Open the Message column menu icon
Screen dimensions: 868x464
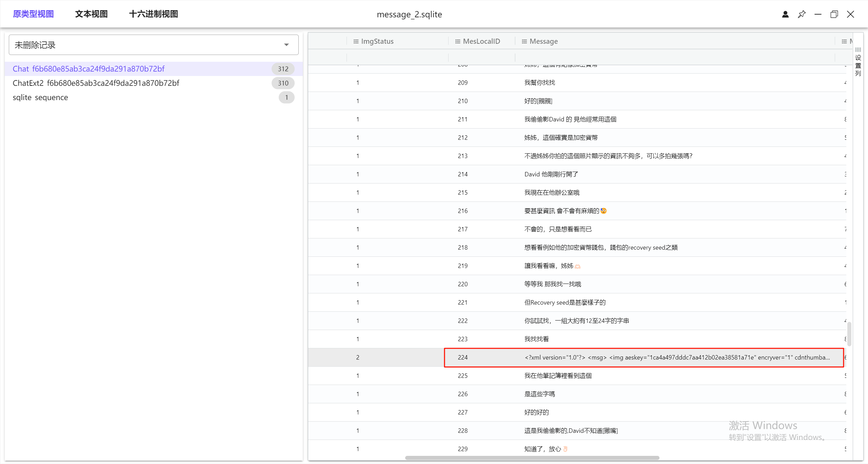coord(524,41)
